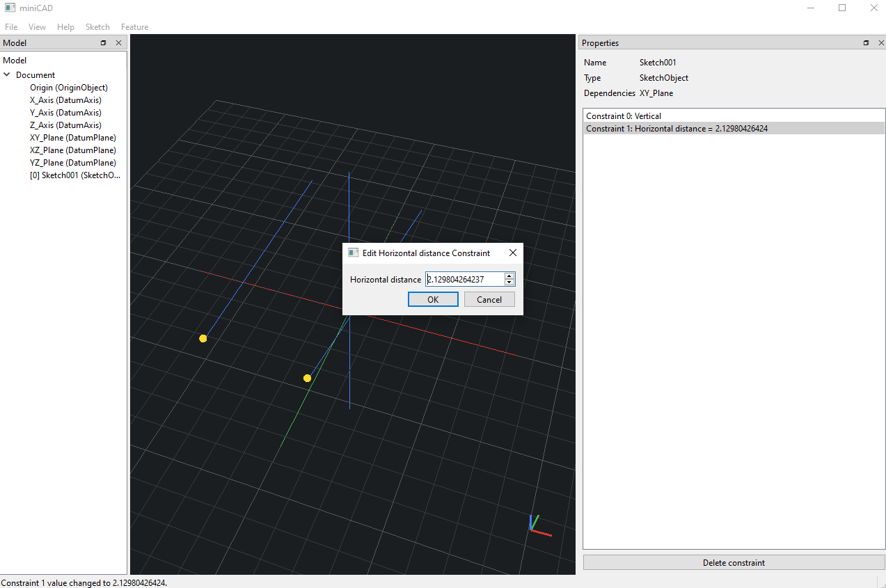The height and width of the screenshot is (588, 886).
Task: Open the Sketch menu
Action: pos(97,27)
